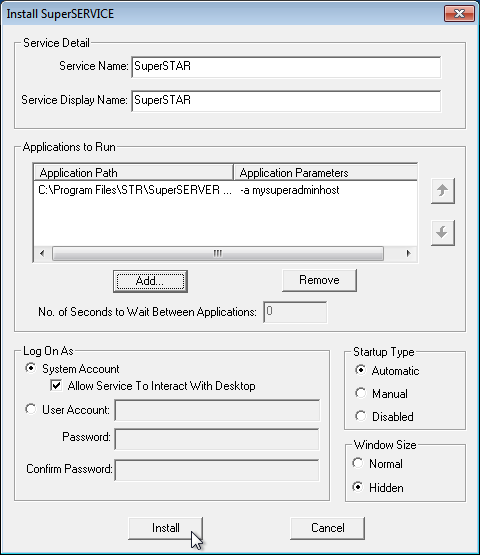Image resolution: width=480 pixels, height=555 pixels.
Task: Click the Application Parameters column header
Action: [x=325, y=173]
